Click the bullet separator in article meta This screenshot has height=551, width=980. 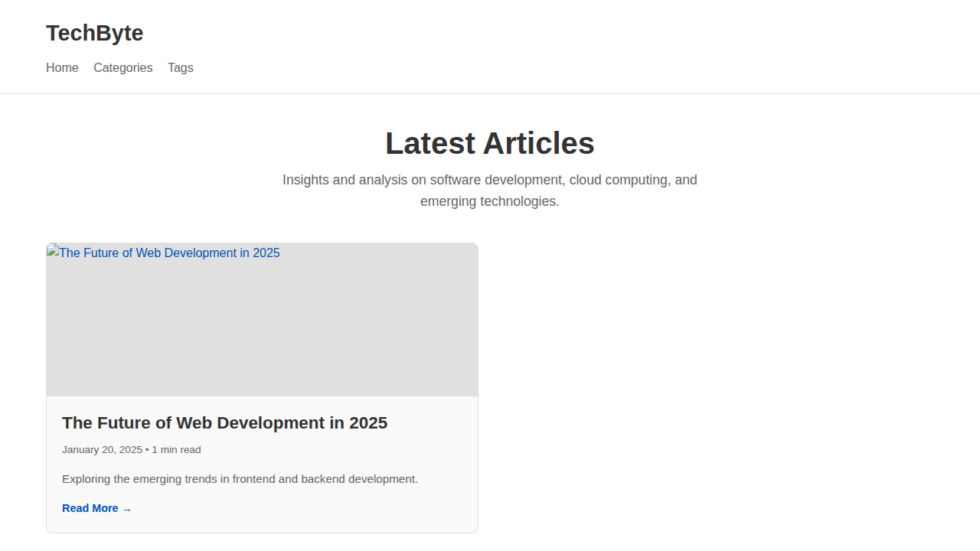pyautogui.click(x=147, y=450)
